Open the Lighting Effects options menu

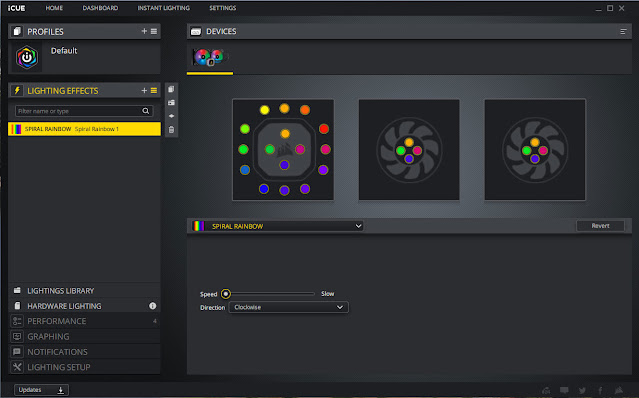click(154, 90)
